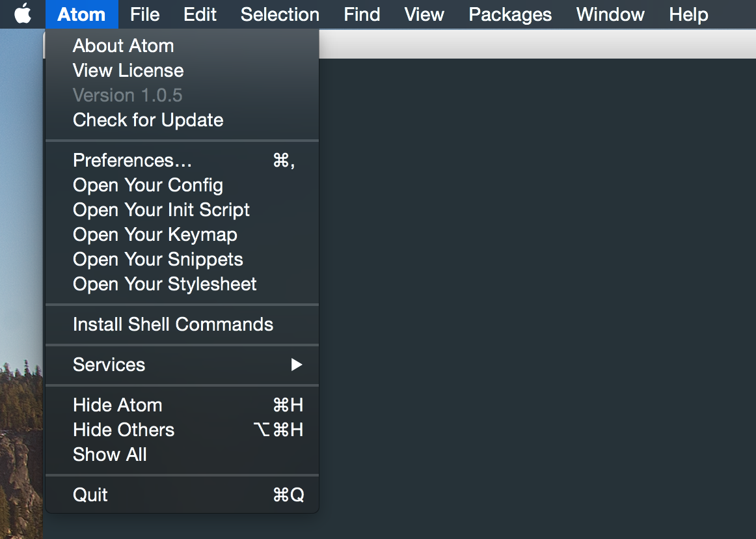Viewport: 756px width, 539px height.
Task: Click Check for Update
Action: point(182,120)
